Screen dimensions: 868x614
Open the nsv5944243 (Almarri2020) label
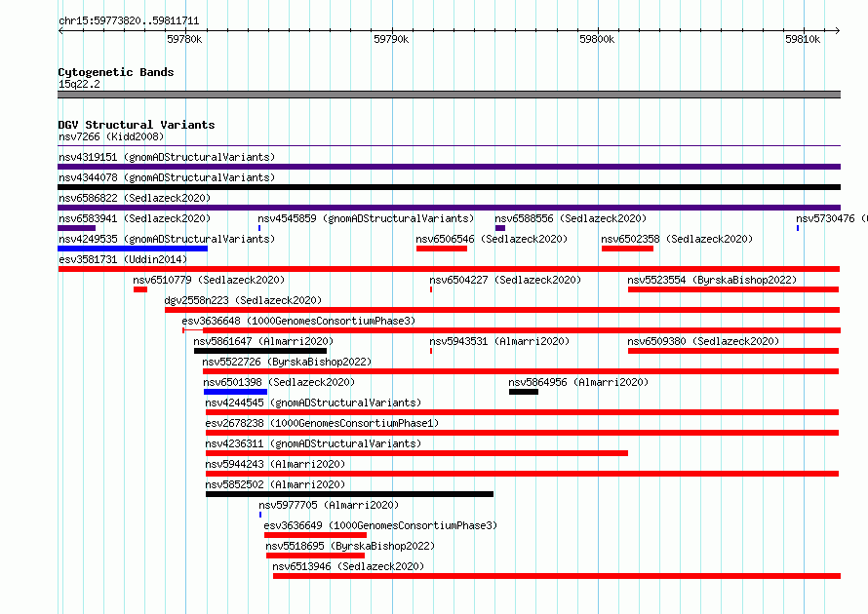click(x=275, y=464)
